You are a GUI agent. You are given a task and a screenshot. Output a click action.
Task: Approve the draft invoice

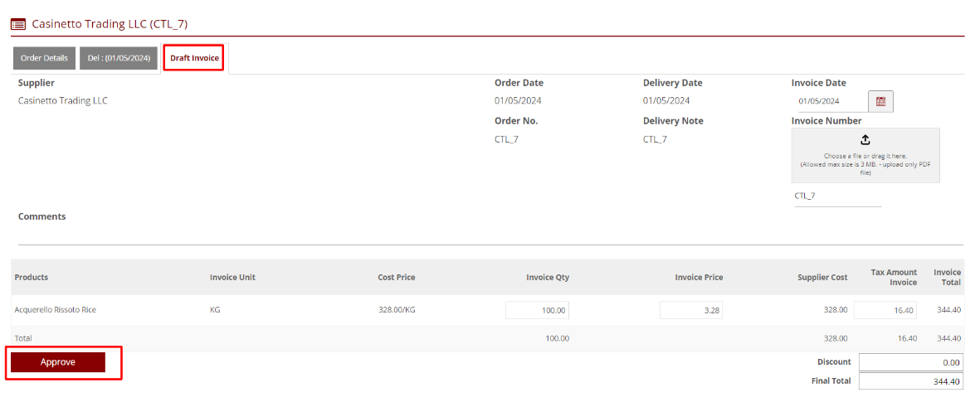58,362
